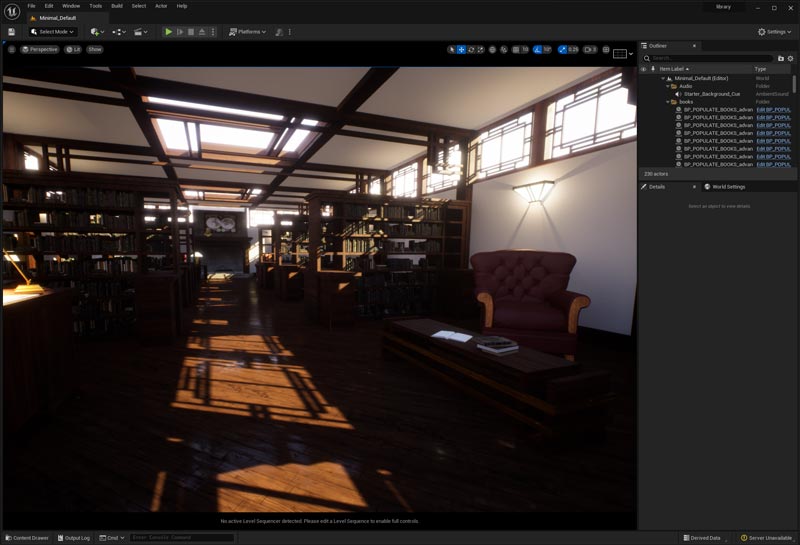Click the quickly add content icon
Screen dimensions: 800x545
96,32
